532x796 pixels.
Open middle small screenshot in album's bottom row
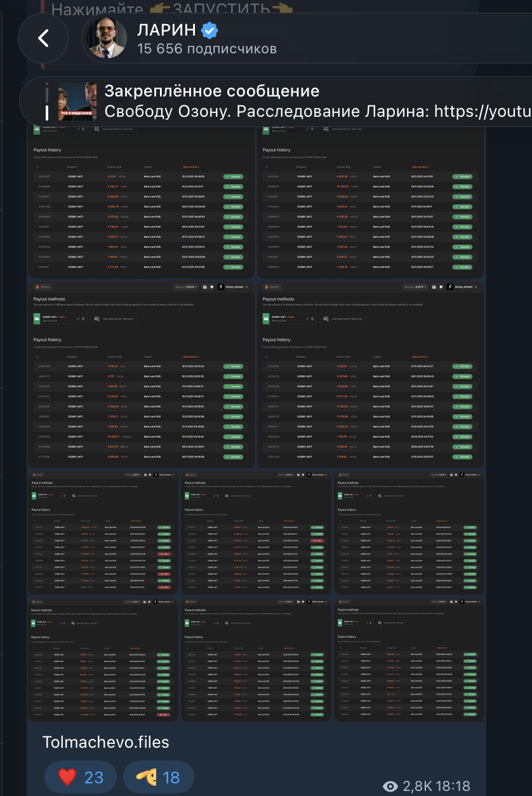[256, 660]
